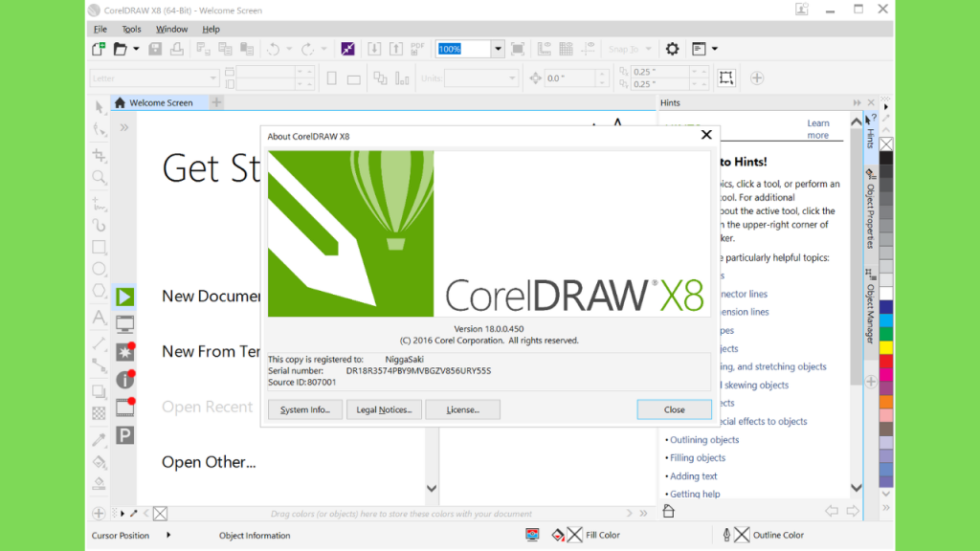
Task: Click Open Other... on the Welcome Screen
Action: click(209, 462)
